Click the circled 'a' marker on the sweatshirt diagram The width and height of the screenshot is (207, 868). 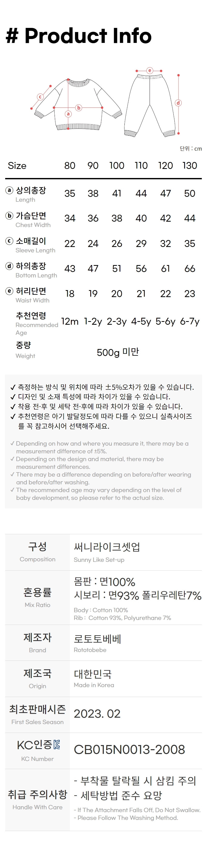pos(68,114)
